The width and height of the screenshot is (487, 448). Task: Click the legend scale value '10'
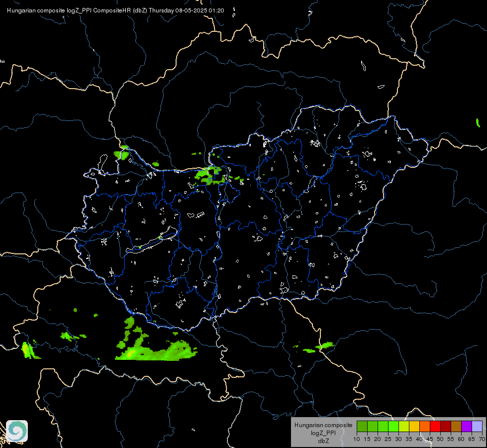tap(357, 440)
